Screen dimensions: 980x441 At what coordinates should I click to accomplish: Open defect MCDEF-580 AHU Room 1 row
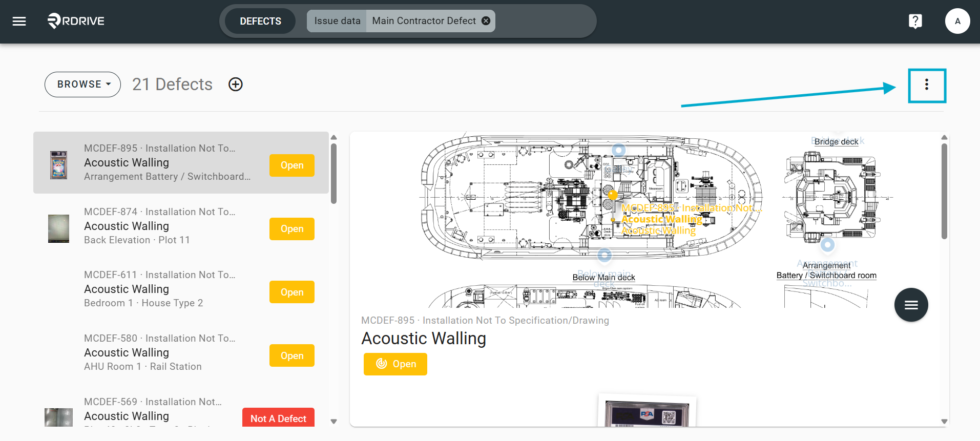pos(181,352)
